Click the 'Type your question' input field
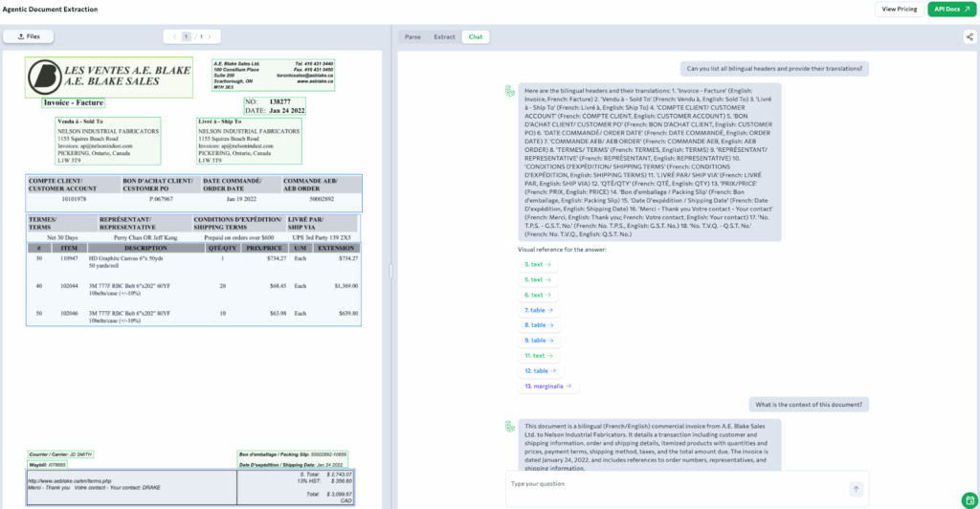Viewport: 980px width, 509px height. (675, 488)
